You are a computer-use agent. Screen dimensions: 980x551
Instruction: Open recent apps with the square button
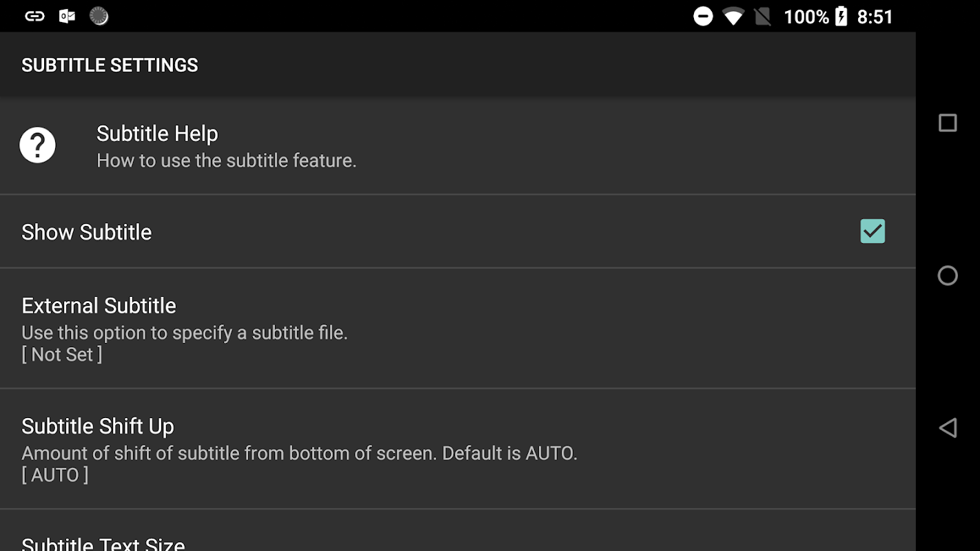[948, 123]
